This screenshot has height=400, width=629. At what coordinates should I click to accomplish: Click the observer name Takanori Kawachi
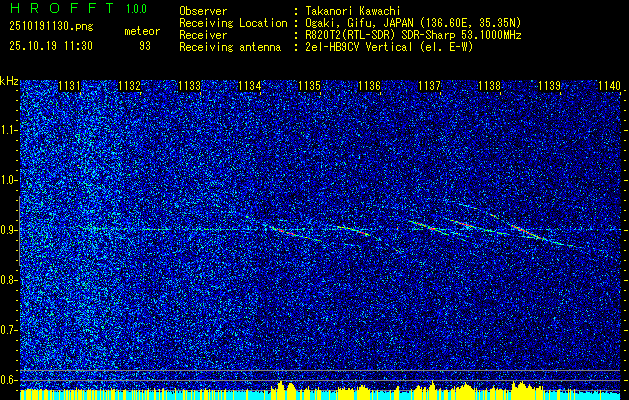point(352,11)
